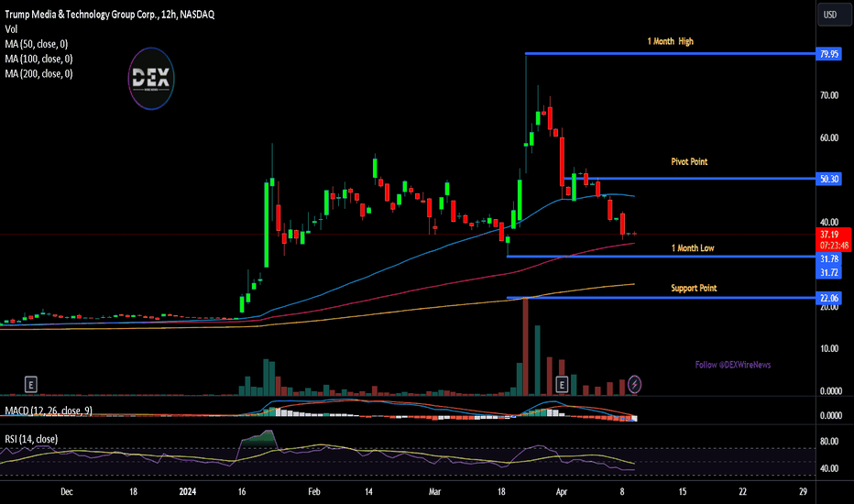The height and width of the screenshot is (504, 854).
Task: Click the 1 Month Low annotation
Action: [692, 248]
